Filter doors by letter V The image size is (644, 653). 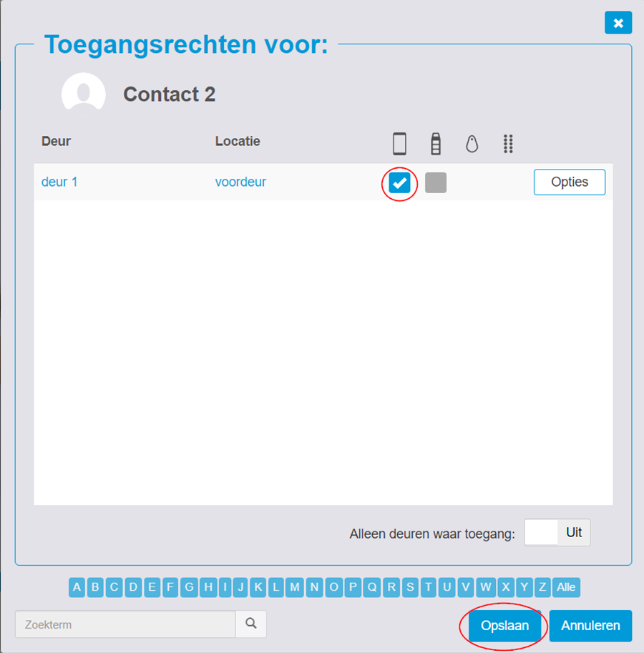[x=466, y=587]
